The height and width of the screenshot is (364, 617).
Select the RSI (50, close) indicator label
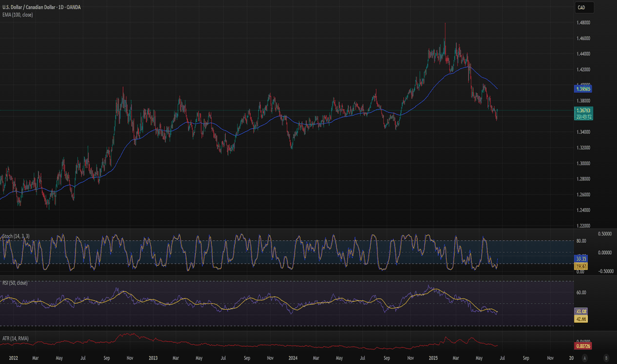[x=15, y=283]
